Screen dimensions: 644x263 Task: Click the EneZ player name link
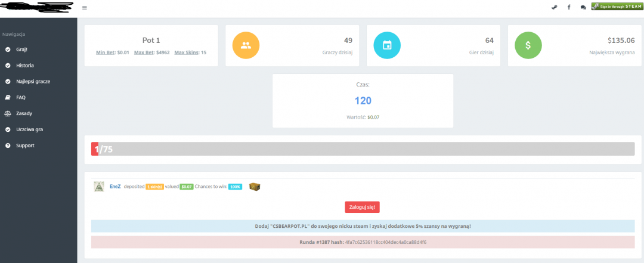(x=115, y=187)
